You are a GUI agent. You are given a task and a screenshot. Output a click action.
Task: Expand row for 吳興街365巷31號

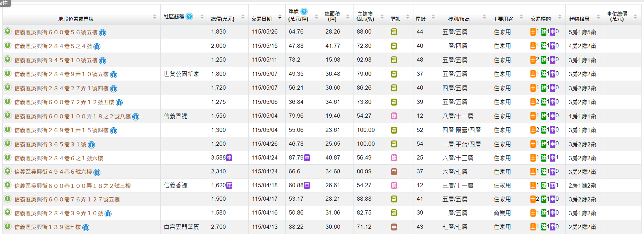click(8, 143)
